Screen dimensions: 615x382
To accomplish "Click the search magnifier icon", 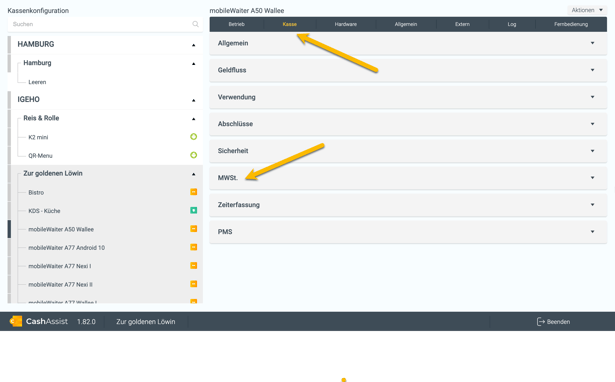I will point(195,24).
